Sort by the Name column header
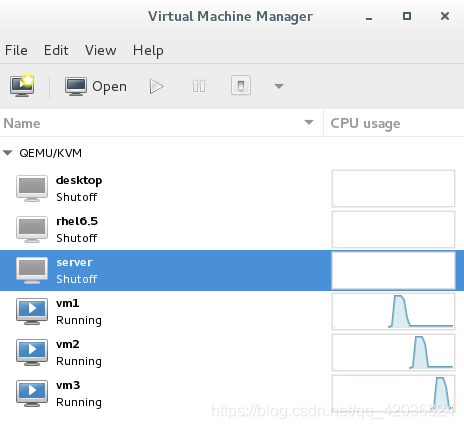464x429 pixels. (x=161, y=123)
